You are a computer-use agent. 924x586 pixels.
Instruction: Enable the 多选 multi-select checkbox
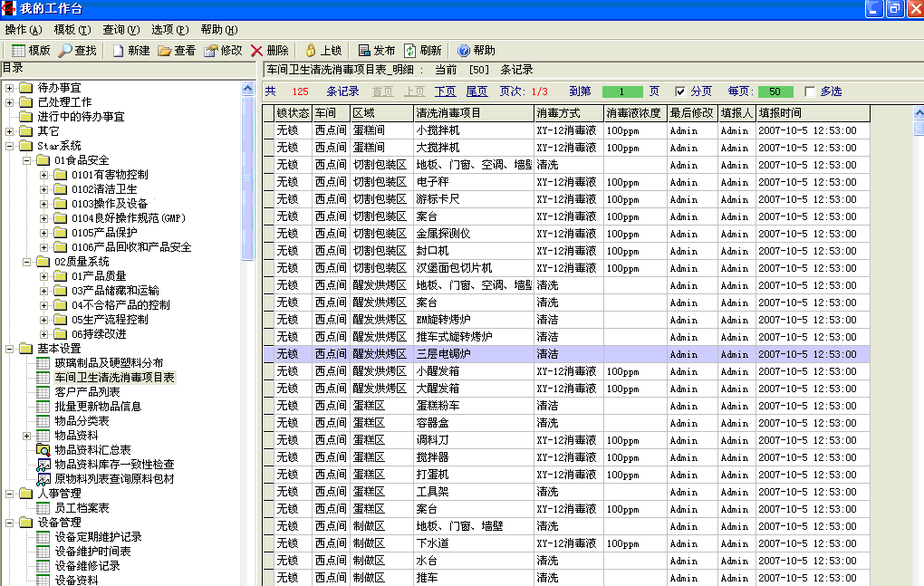[810, 91]
